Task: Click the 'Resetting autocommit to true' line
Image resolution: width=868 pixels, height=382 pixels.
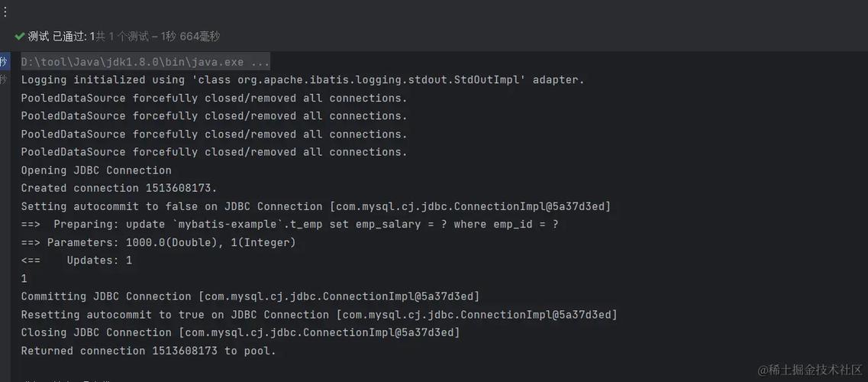Action: coord(318,315)
